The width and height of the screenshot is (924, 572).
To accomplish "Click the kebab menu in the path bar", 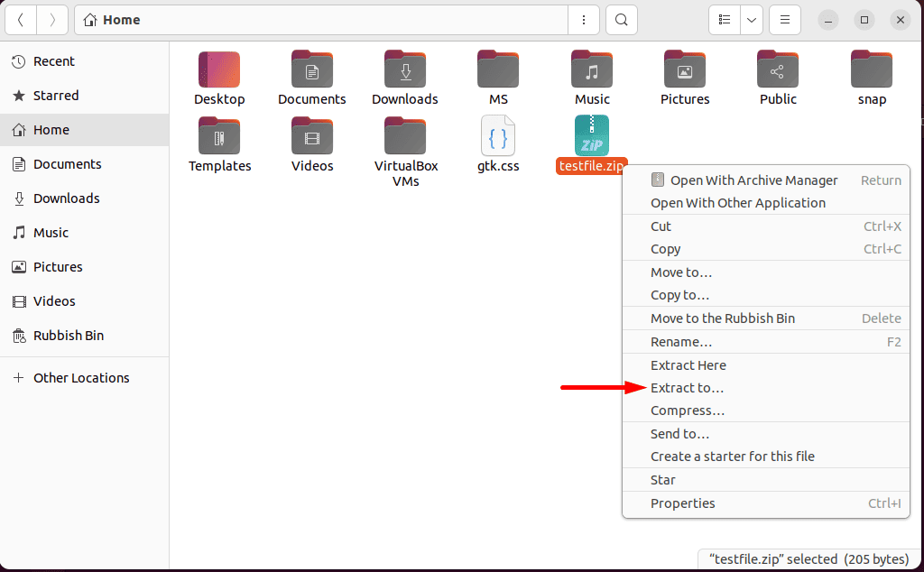I will [x=583, y=19].
